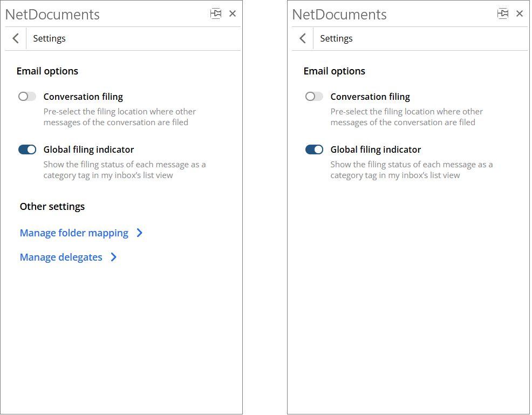Viewport: 532px width, 415px height.
Task: Click the chevron beside Manage delegates
Action: click(114, 257)
